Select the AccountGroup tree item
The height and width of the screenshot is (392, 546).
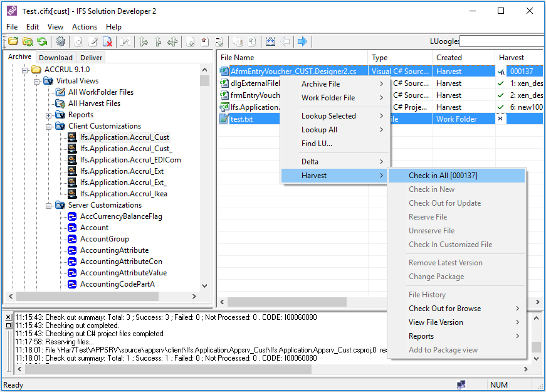coord(104,239)
